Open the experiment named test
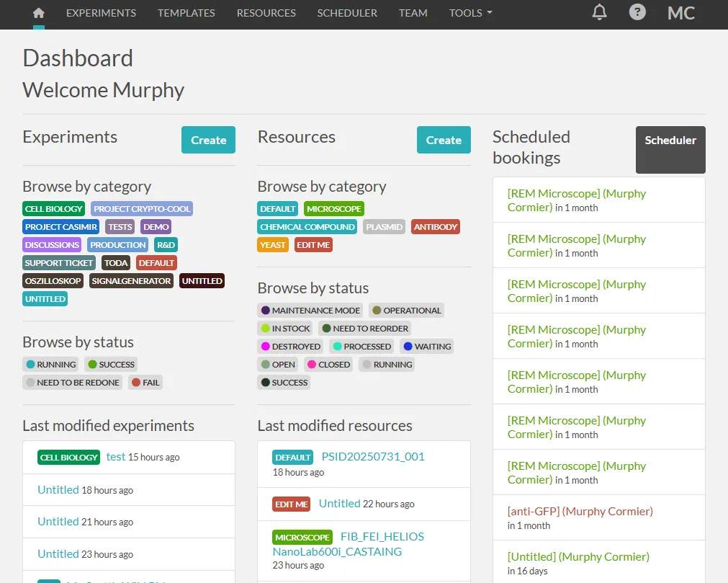 tap(116, 457)
